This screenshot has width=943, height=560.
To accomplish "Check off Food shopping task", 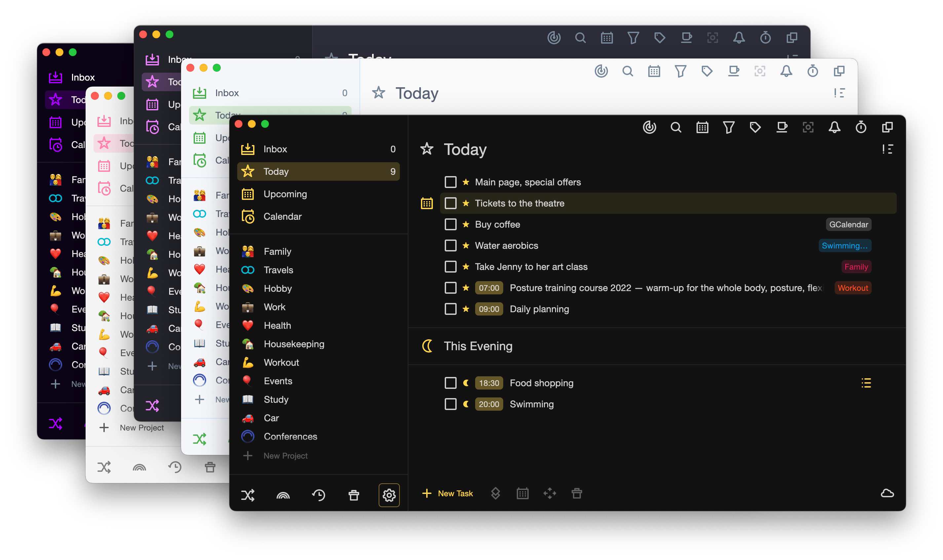I will [x=450, y=383].
